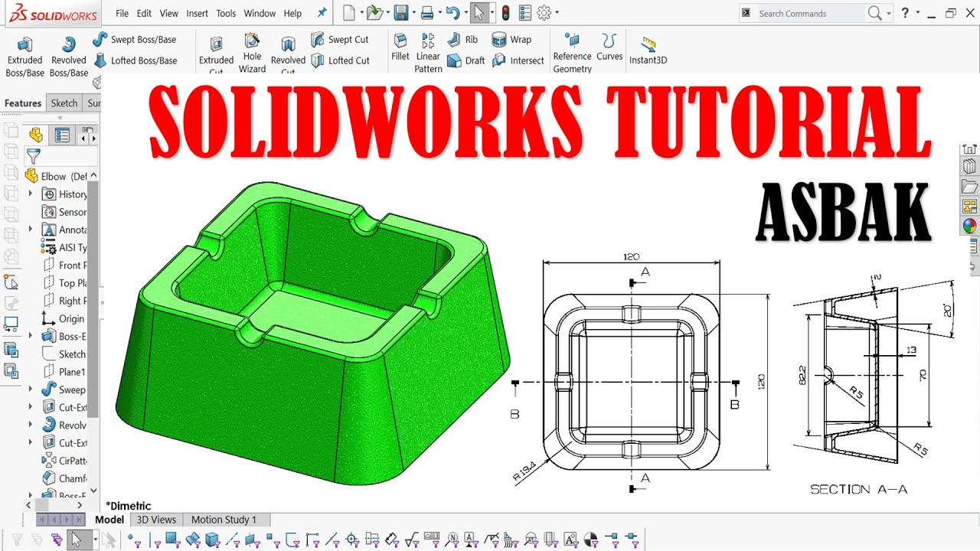Click the Undo icon

coord(452,13)
